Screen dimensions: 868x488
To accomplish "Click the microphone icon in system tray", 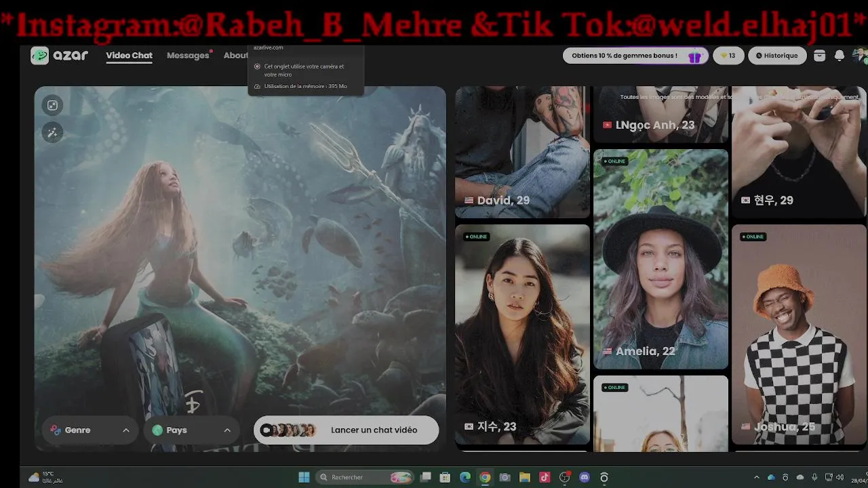I will click(814, 477).
